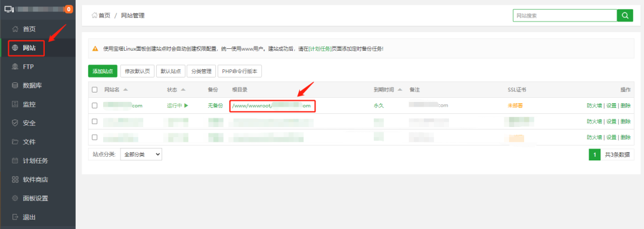Tick the select-all checkbox in table header
Screen dimensions: 644x229
(95, 89)
